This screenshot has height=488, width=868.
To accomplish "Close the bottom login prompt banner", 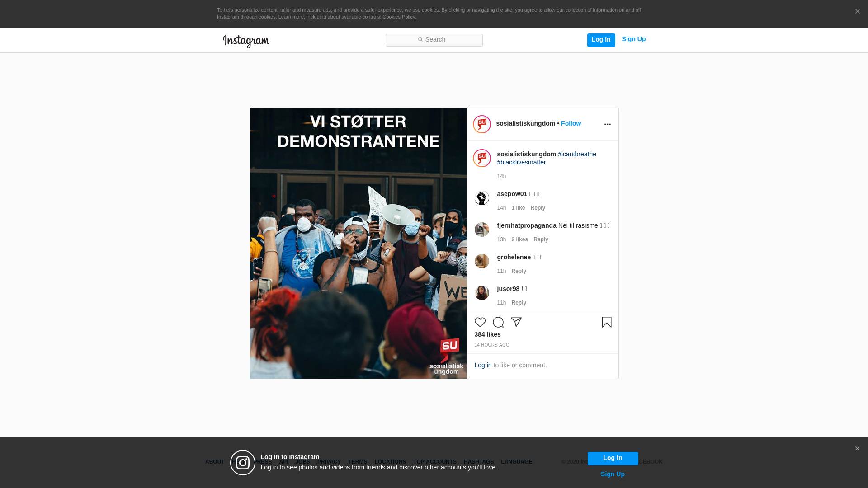I will [x=857, y=449].
